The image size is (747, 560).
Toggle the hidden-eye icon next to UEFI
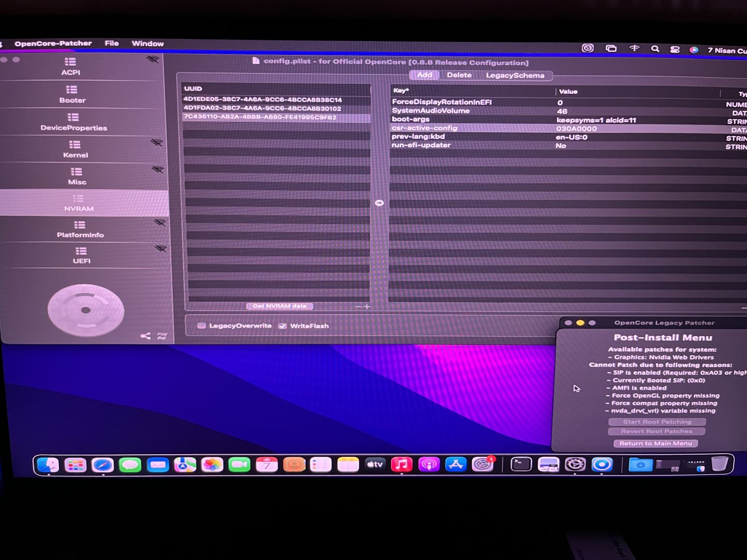[x=161, y=248]
